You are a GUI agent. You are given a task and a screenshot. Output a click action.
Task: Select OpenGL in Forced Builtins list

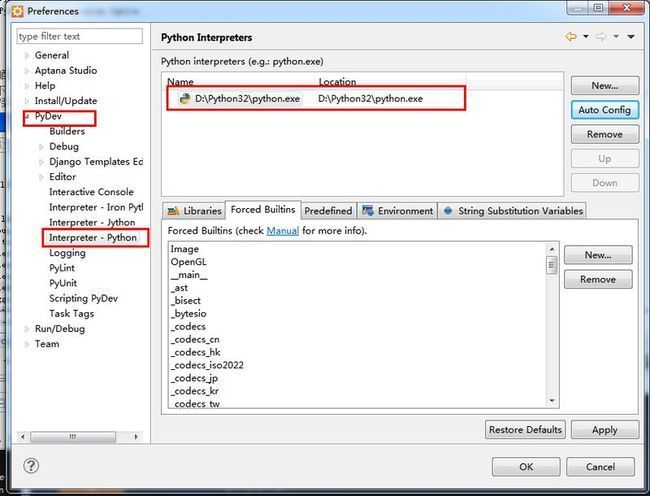pyautogui.click(x=188, y=262)
